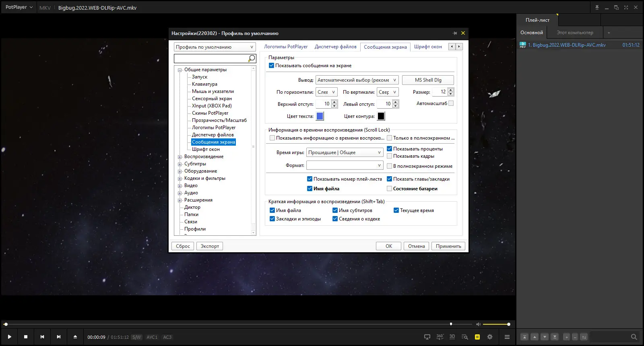Open the hamburger menu in control bar

[507, 337]
